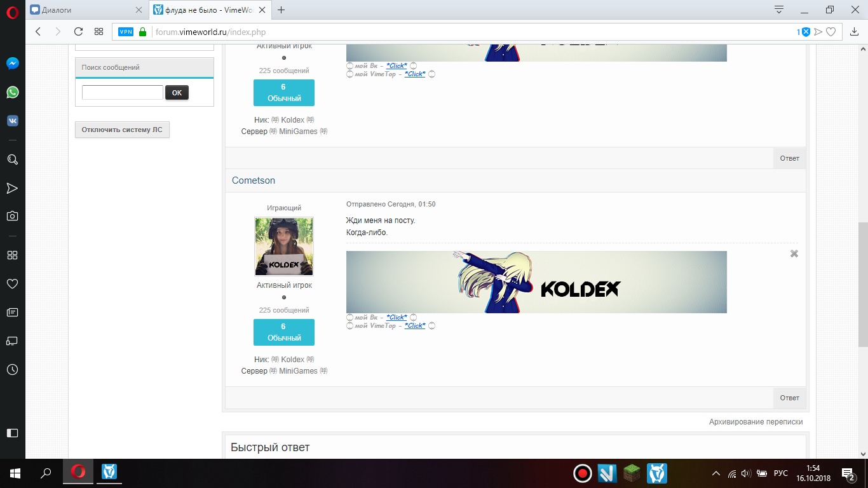
Task: Go forward to the next page
Action: coord(58,31)
